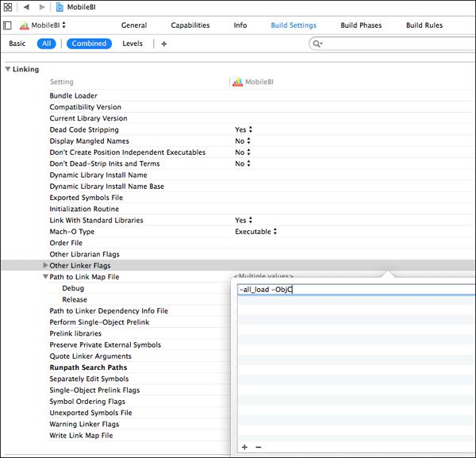This screenshot has height=458, width=476.
Task: Select Path to Linker Dependency Info File
Action: (109, 310)
